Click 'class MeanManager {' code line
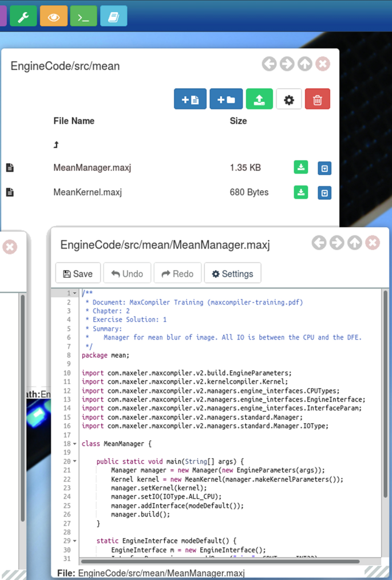392x580 pixels. [117, 444]
